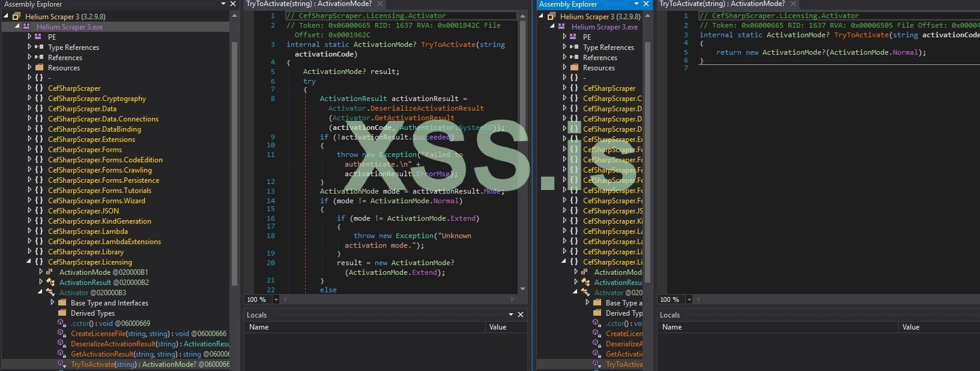Open Assembly Explorer panel options dropdown, right window
Image resolution: width=980 pixels, height=371 pixels.
637,4
